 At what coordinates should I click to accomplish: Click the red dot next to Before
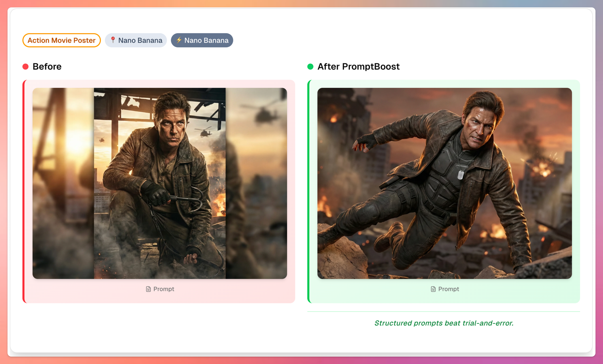tap(25, 66)
